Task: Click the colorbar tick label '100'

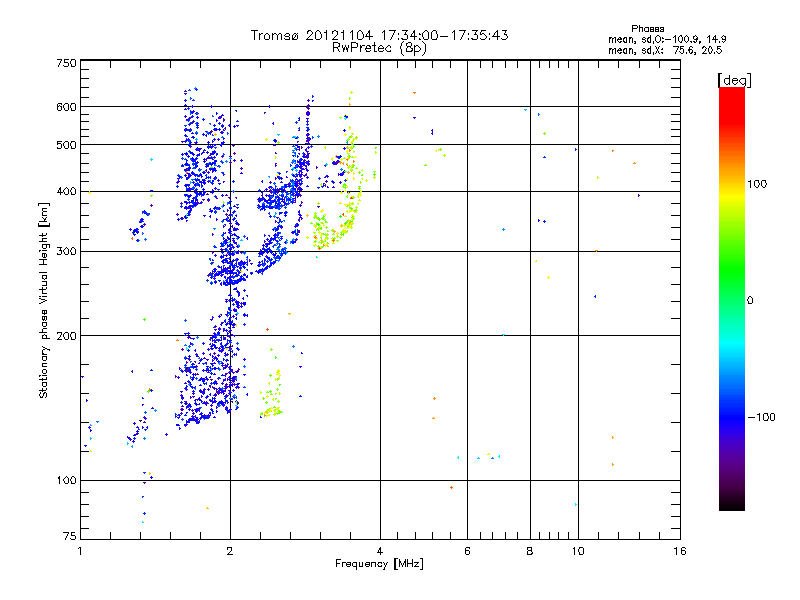Action: click(757, 184)
